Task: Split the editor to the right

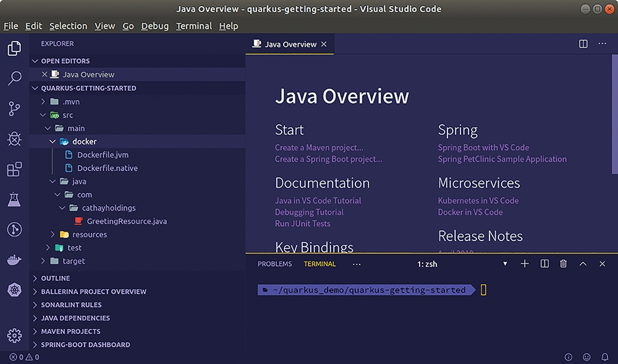Action: [x=583, y=44]
